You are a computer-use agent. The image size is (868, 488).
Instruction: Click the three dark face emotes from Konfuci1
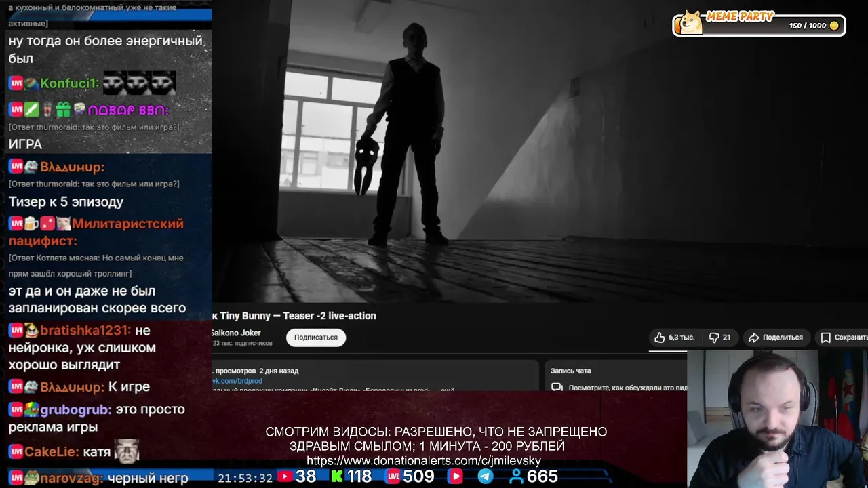click(139, 83)
